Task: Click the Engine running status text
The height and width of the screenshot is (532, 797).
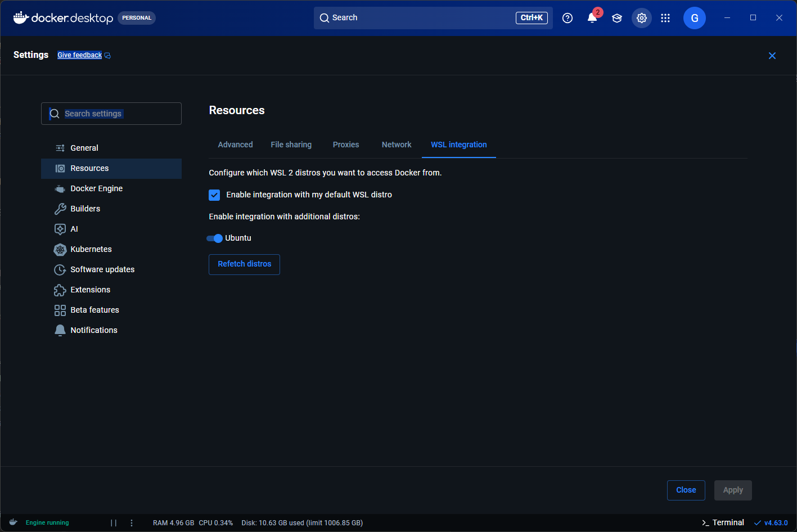Action: [x=47, y=523]
